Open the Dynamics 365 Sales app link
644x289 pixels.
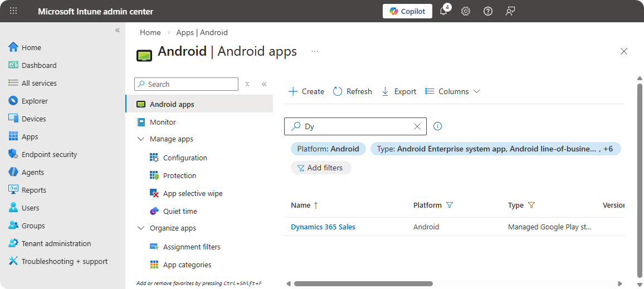tap(323, 227)
